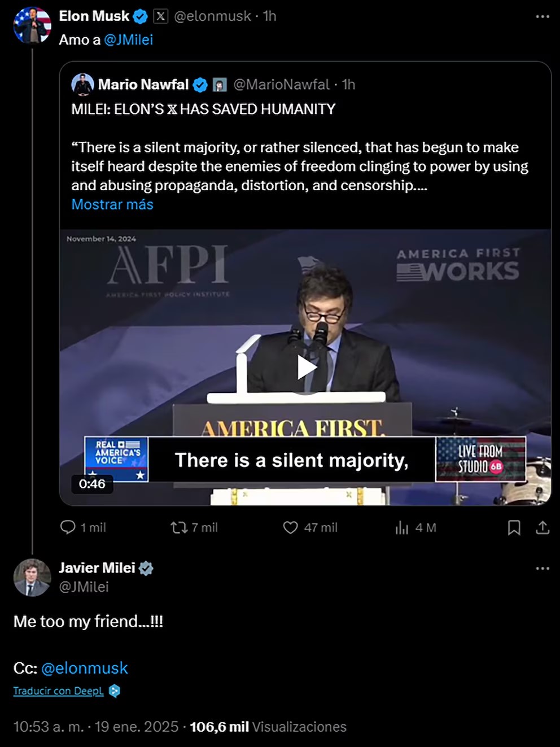The width and height of the screenshot is (560, 747).
Task: Open the more options menu on Elon Musk's post
Action: tap(542, 16)
